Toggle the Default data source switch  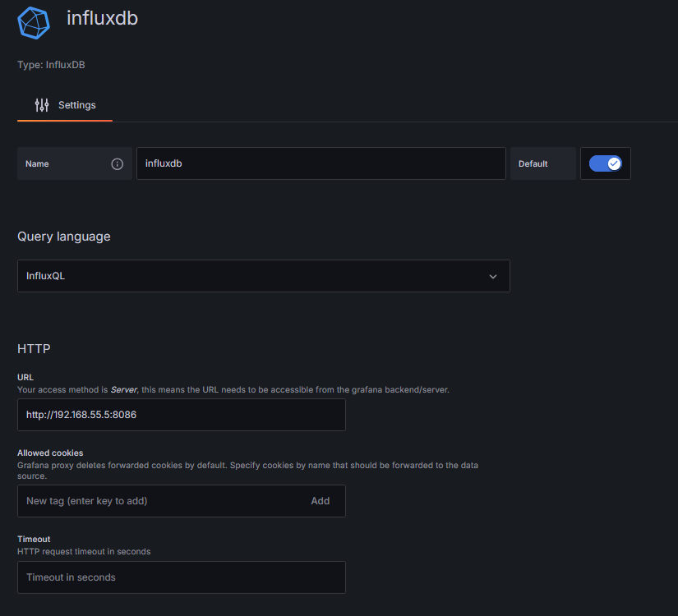pos(606,163)
